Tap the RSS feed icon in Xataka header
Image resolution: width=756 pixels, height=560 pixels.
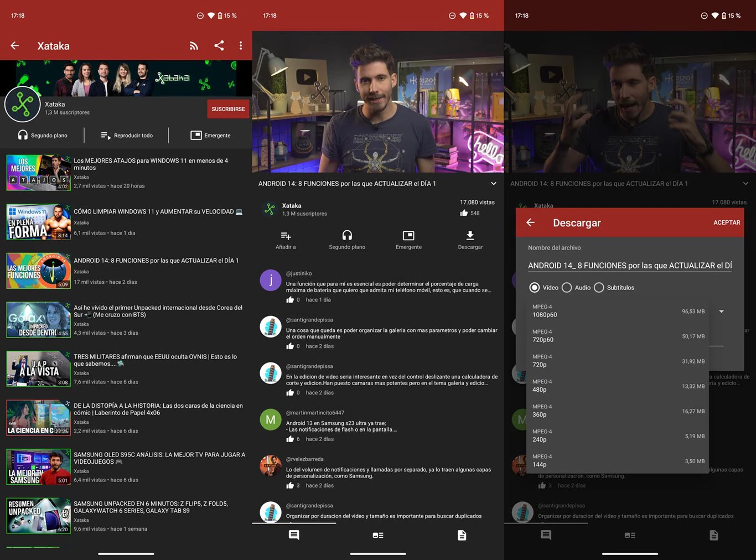(x=194, y=46)
